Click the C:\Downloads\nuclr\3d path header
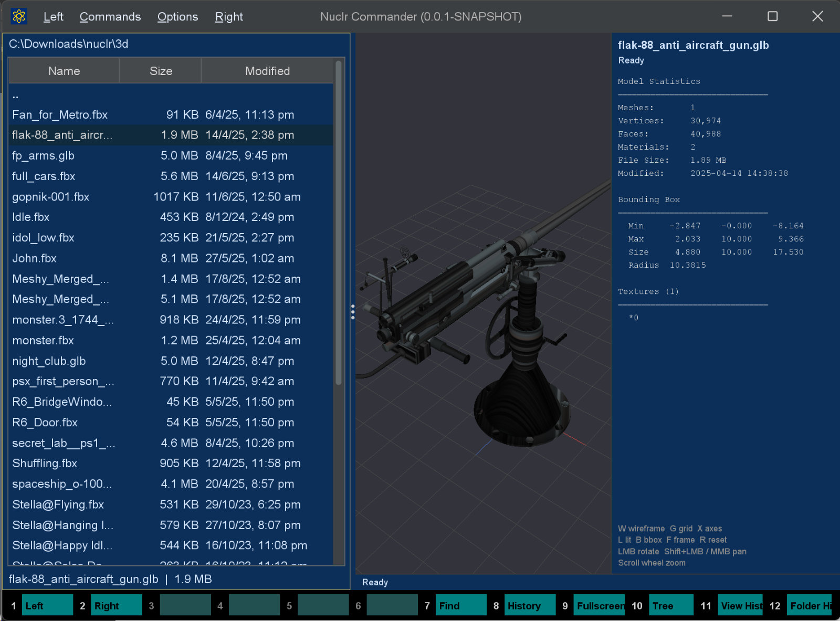 click(x=68, y=44)
